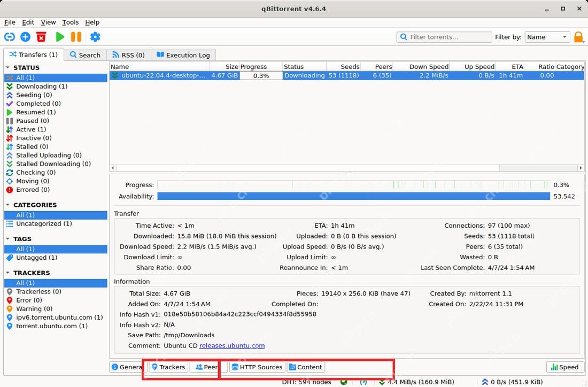Open the Help menu
Viewport: 588px width, 387px height.
click(92, 22)
